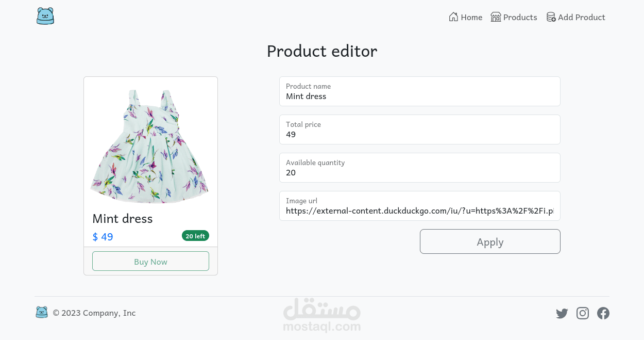Viewport: 644px width, 340px height.
Task: Click the green 20 left badge
Action: point(195,236)
